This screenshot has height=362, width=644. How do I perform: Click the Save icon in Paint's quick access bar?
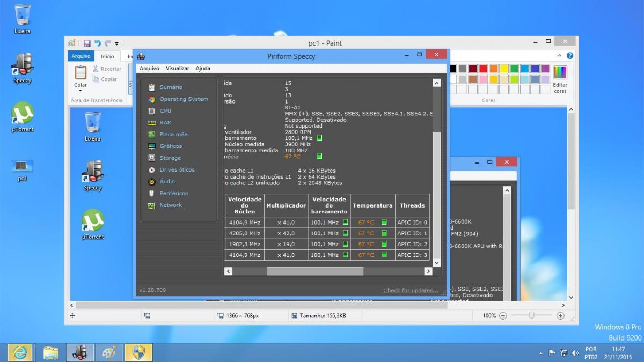87,43
